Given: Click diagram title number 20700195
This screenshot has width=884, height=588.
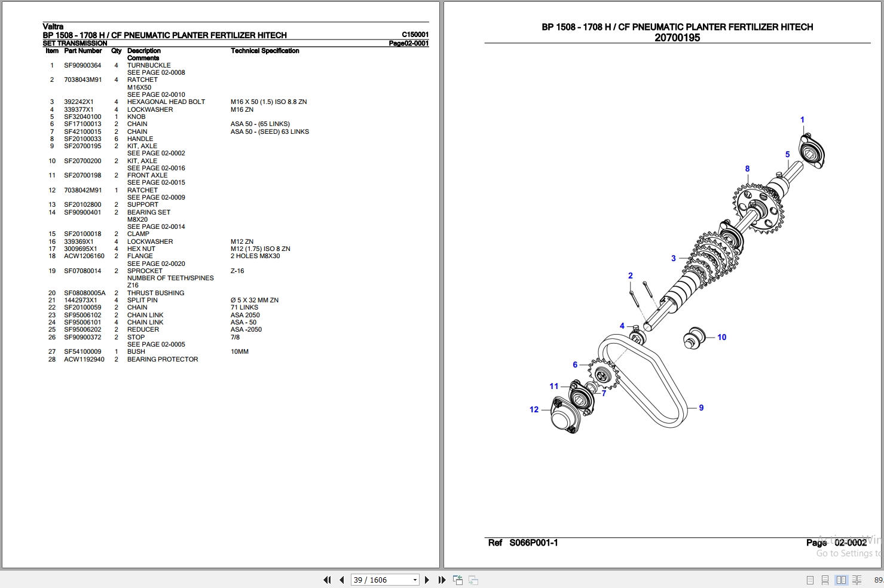Looking at the screenshot, I should [677, 38].
